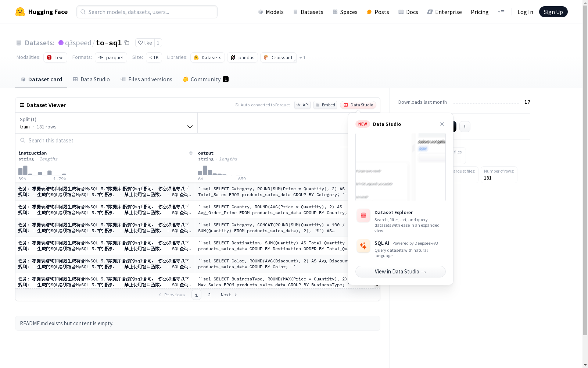The image size is (588, 368).
Task: Click the Dataset Explorer title
Action: tap(394, 212)
